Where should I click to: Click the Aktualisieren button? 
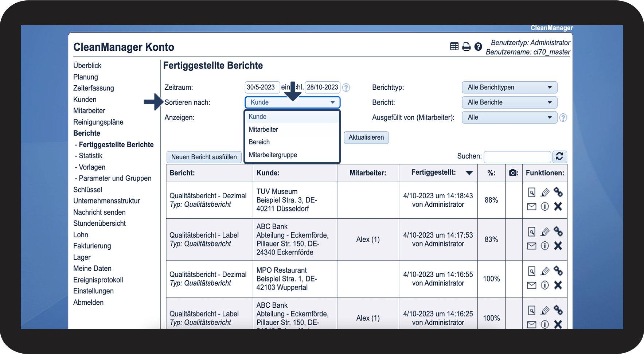[x=366, y=137]
